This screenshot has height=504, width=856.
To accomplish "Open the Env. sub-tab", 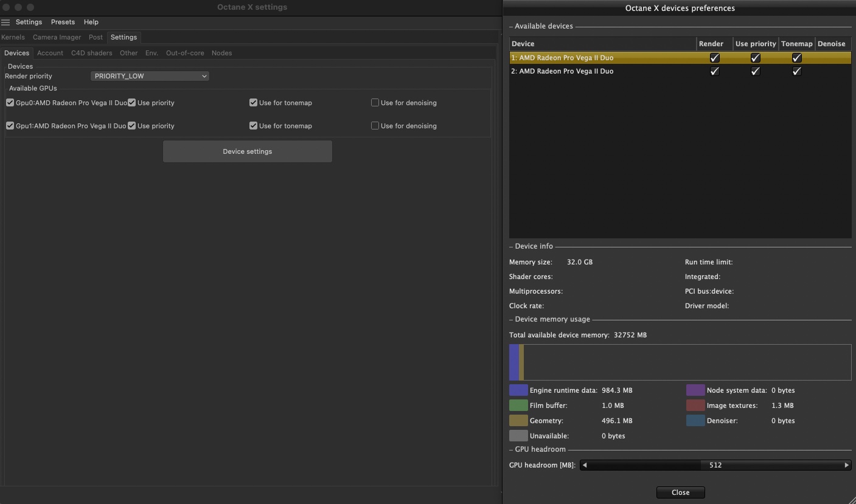I will click(x=151, y=53).
